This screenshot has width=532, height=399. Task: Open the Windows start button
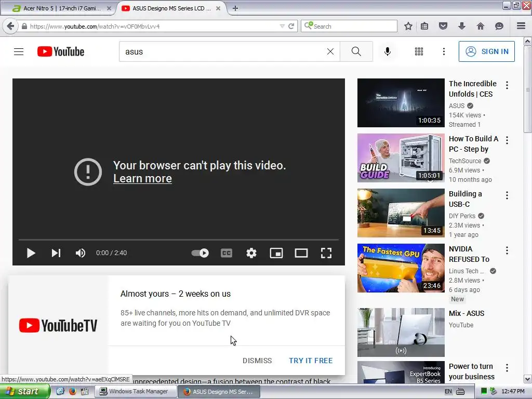click(24, 392)
